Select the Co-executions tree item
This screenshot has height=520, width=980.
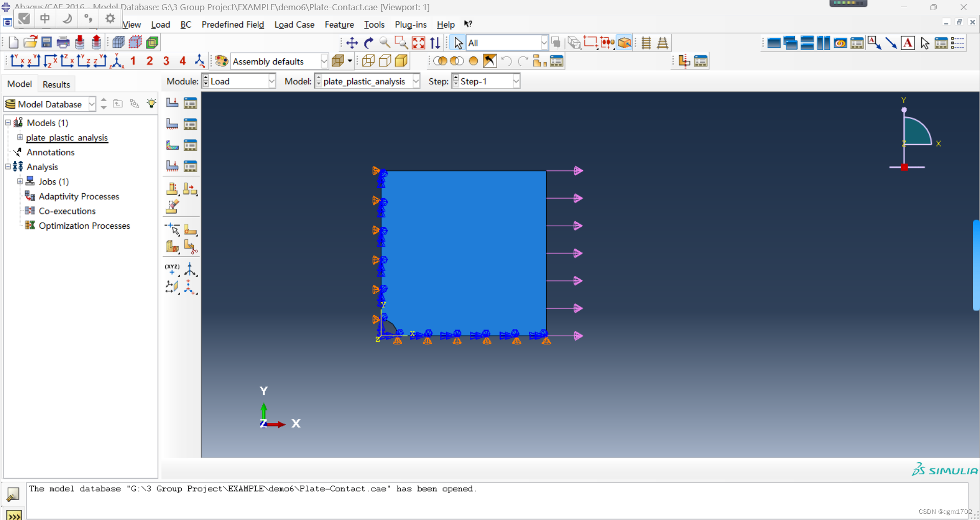[x=67, y=211]
